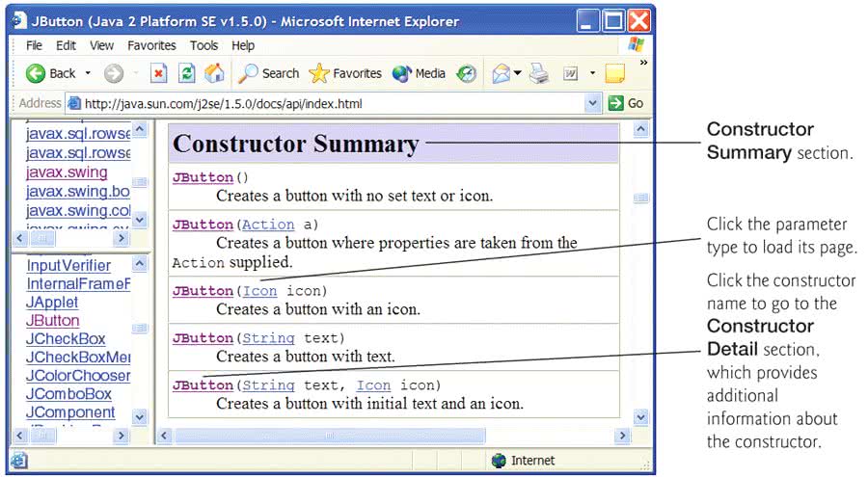
Task: Click the Mail envelope icon
Action: pyautogui.click(x=501, y=73)
